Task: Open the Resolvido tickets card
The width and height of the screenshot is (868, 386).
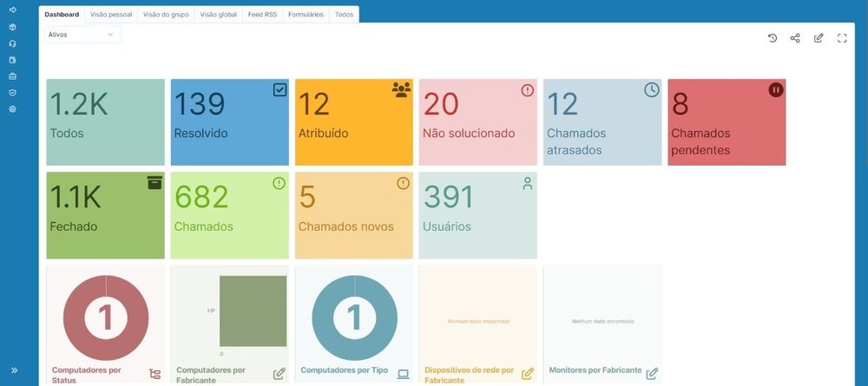Action: [229, 121]
